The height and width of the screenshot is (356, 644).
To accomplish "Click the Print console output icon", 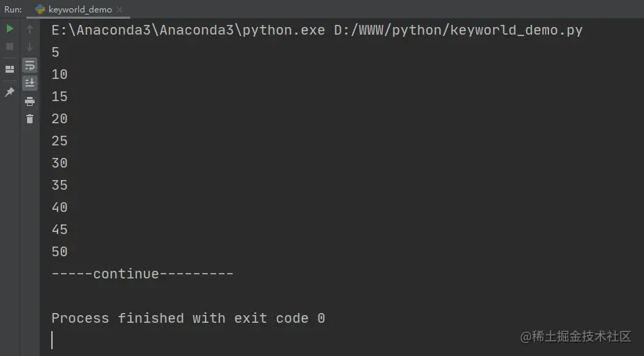I will pos(30,101).
